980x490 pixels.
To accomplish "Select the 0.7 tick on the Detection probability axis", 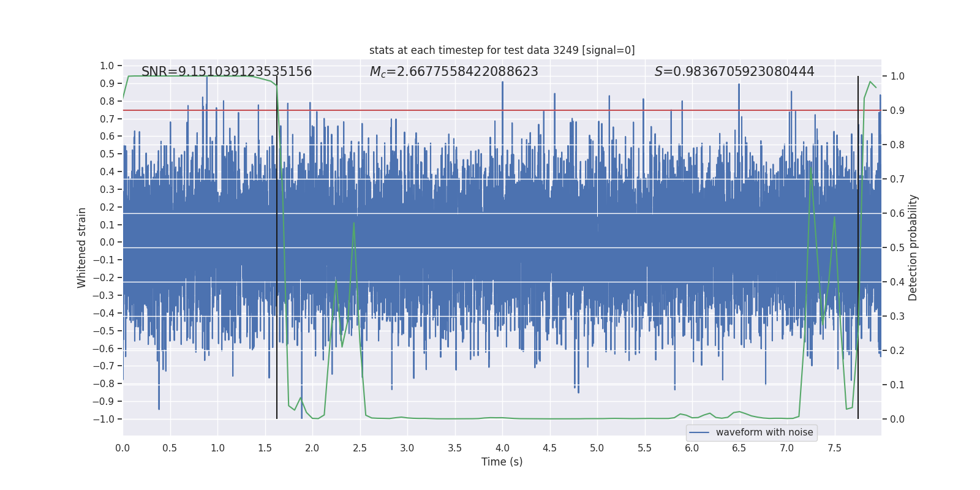I will click(x=897, y=179).
